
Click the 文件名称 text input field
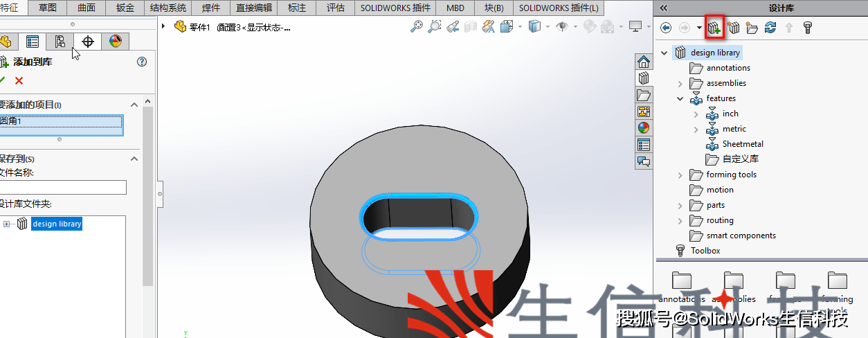click(x=62, y=187)
